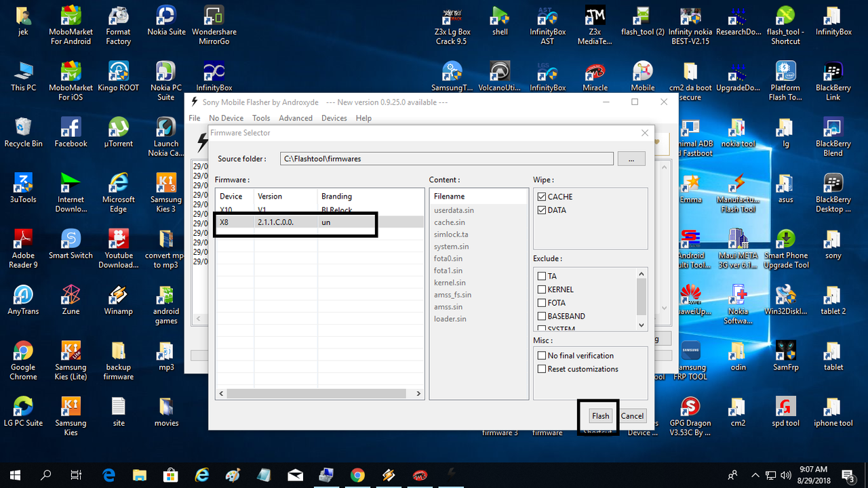Open File Explorer from the taskbar

pos(140,475)
